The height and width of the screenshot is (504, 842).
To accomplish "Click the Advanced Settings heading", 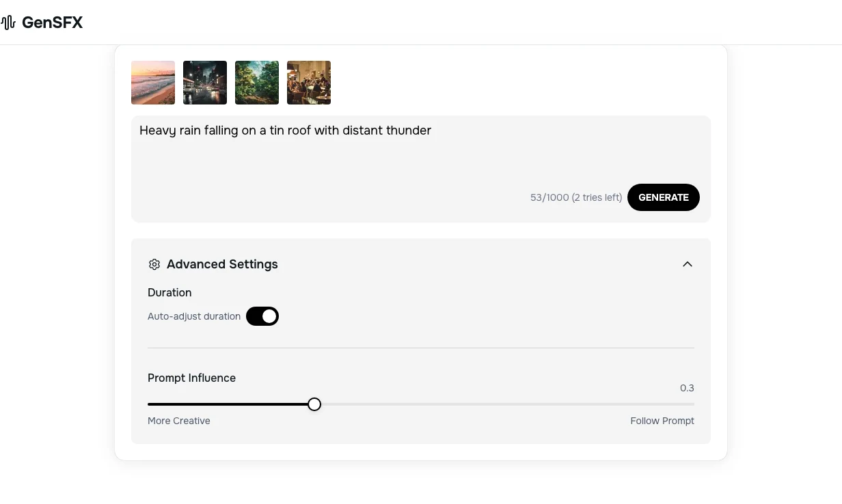I will 222,264.
